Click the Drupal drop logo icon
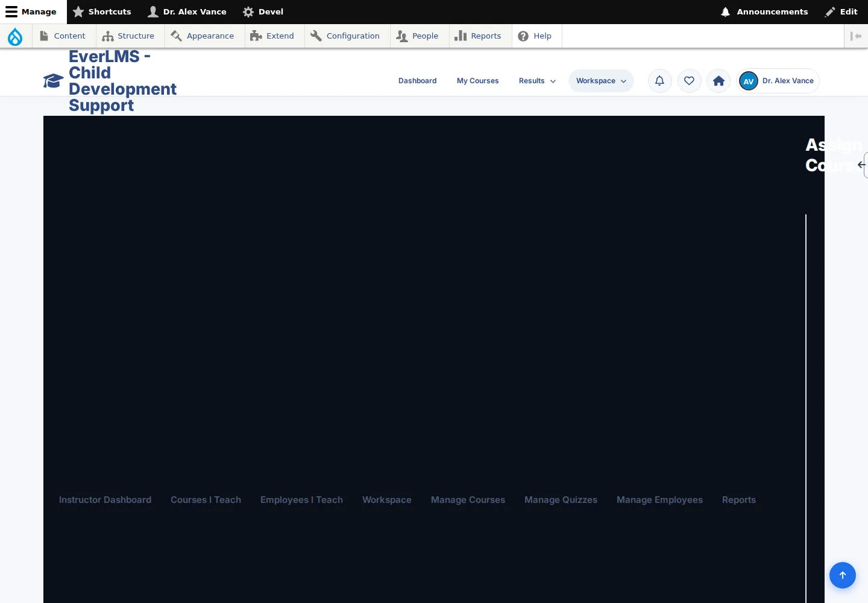The width and height of the screenshot is (868, 603). click(x=15, y=36)
